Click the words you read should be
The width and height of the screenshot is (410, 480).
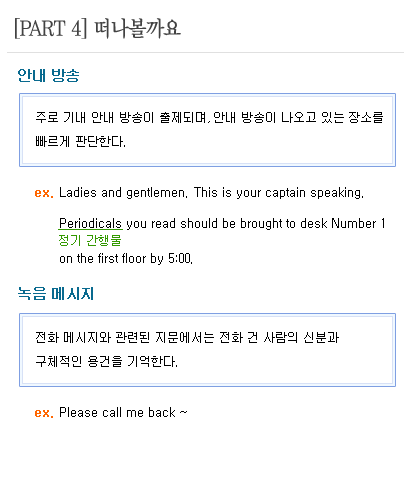[x=181, y=224]
